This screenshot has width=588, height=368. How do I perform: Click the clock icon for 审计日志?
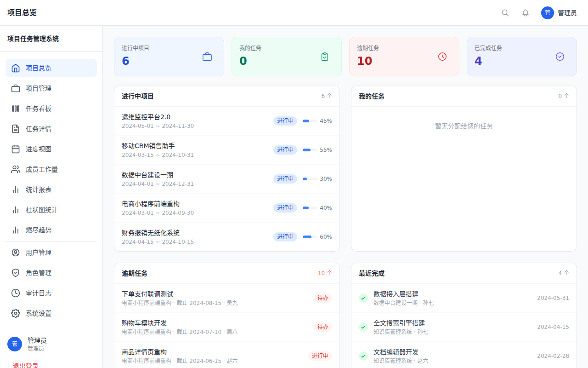point(16,293)
